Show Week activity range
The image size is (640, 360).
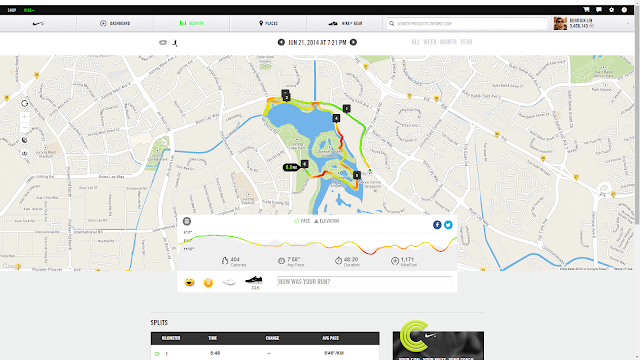click(430, 42)
